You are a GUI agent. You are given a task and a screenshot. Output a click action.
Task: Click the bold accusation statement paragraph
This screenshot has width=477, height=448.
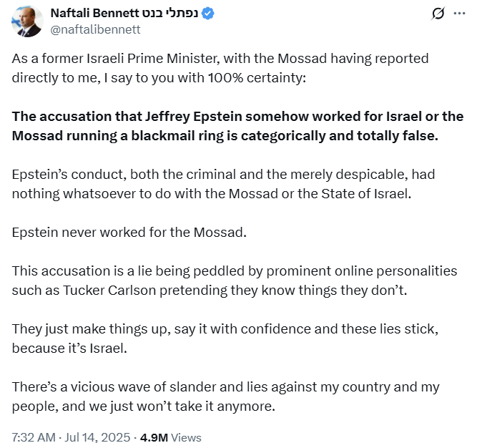coord(237,125)
